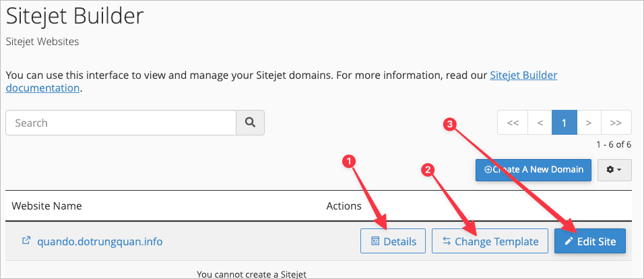The height and width of the screenshot is (279, 644).
Task: Click the magnifying glass search button
Action: point(250,123)
